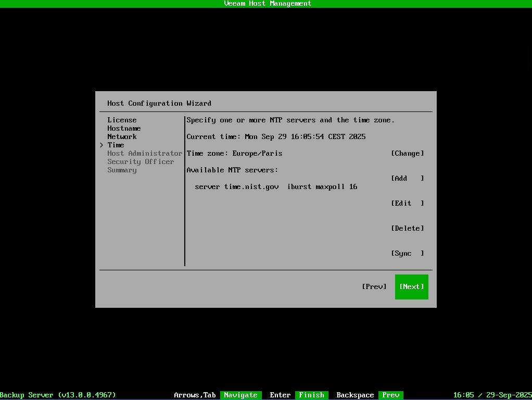Viewport: 532px width, 400px height.
Task: Click the green Navigate hint label
Action: [x=240, y=395]
